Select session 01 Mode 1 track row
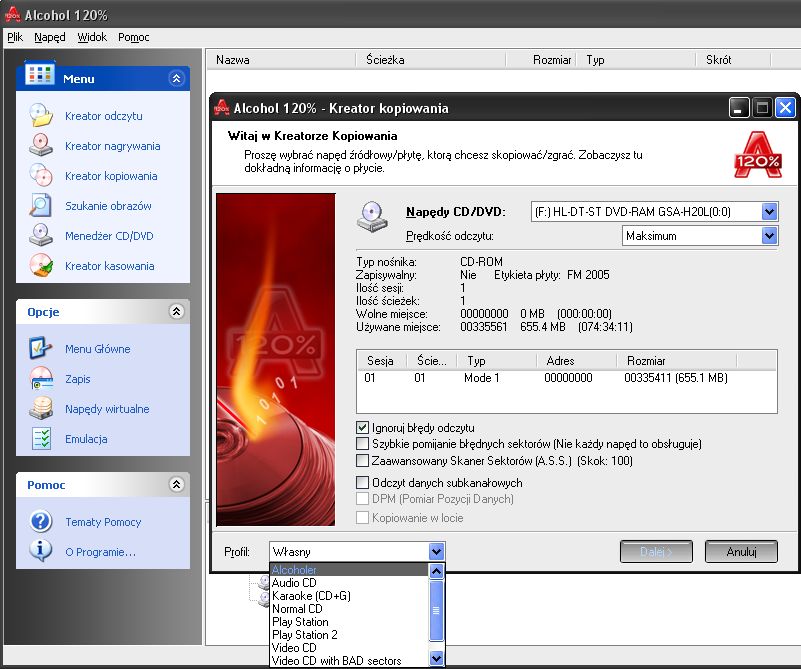 pyautogui.click(x=567, y=378)
